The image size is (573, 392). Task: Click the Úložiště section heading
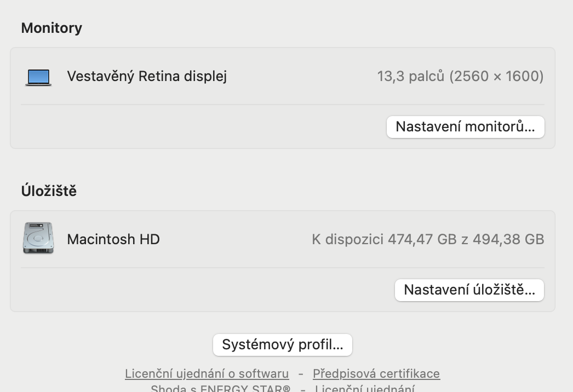49,191
